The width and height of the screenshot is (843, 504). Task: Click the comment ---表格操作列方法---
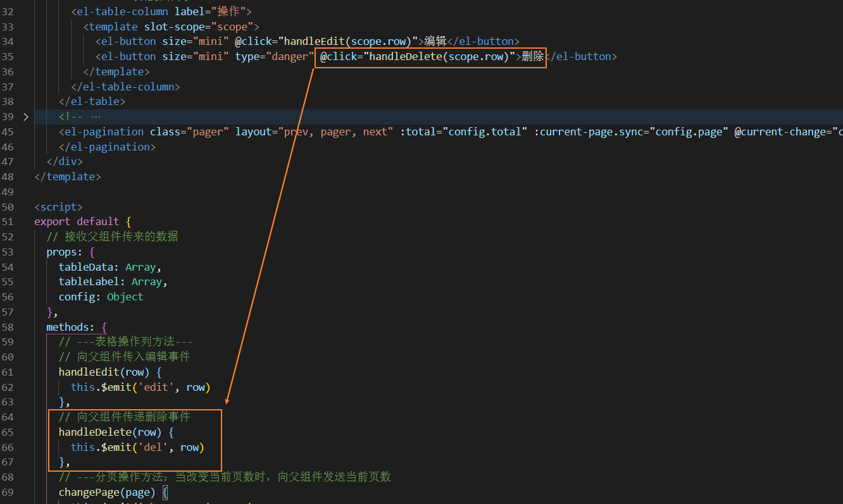point(125,342)
